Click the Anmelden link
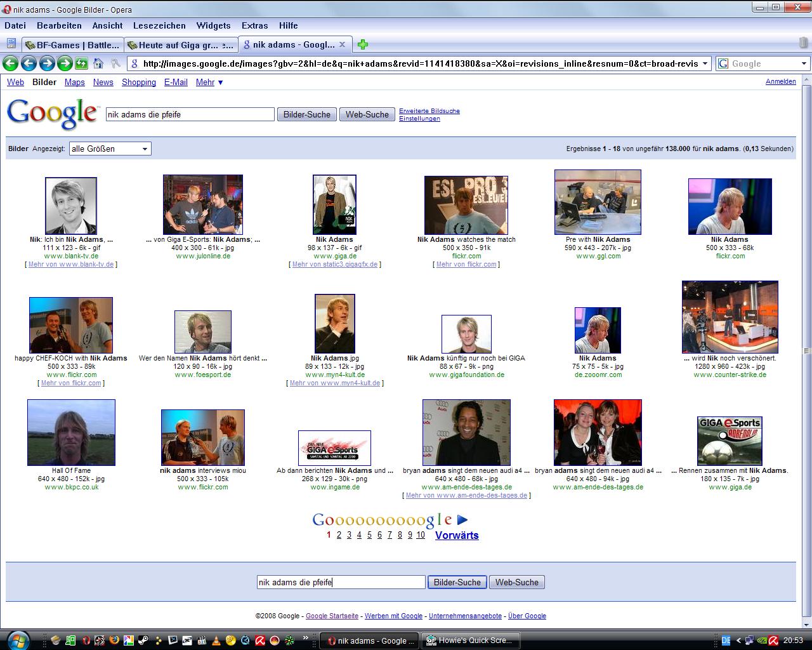 coord(781,82)
